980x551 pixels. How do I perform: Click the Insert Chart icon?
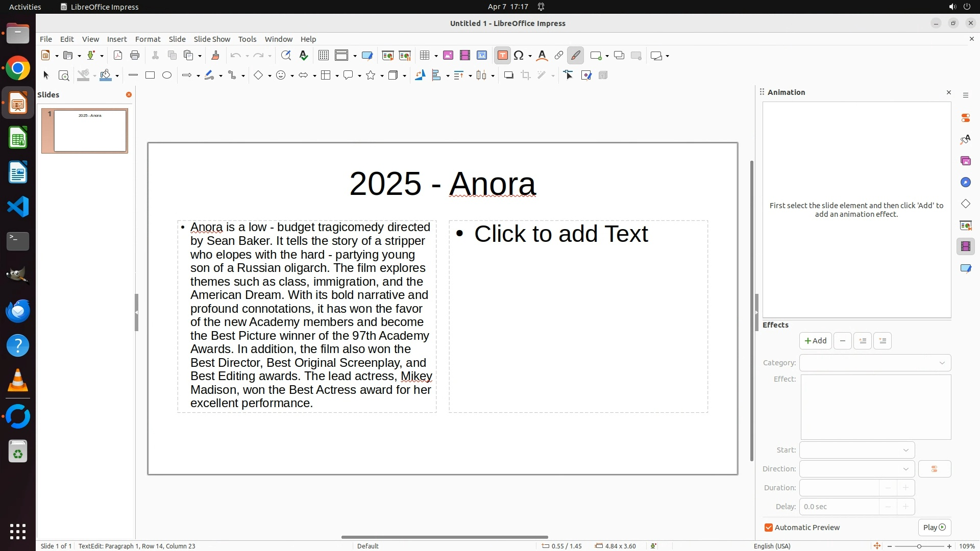pos(482,56)
